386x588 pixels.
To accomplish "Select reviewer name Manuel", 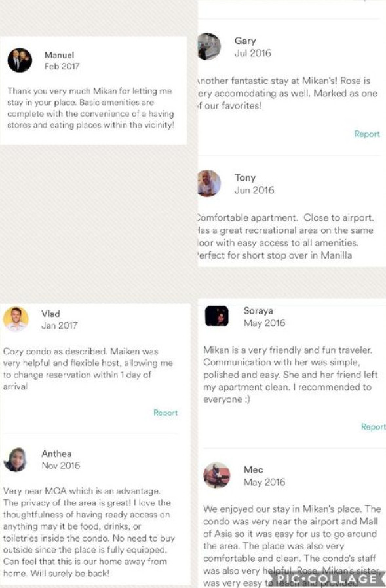I will [x=60, y=55].
